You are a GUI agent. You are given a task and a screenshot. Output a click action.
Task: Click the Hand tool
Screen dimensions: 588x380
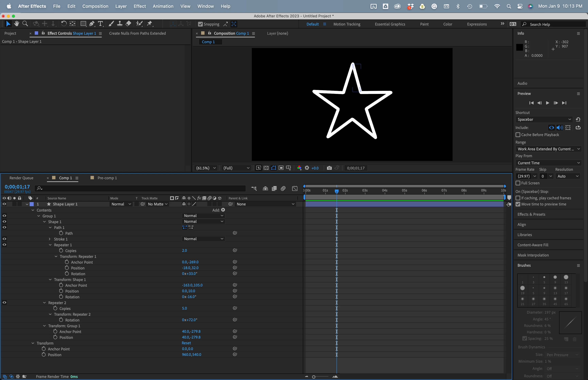click(17, 24)
